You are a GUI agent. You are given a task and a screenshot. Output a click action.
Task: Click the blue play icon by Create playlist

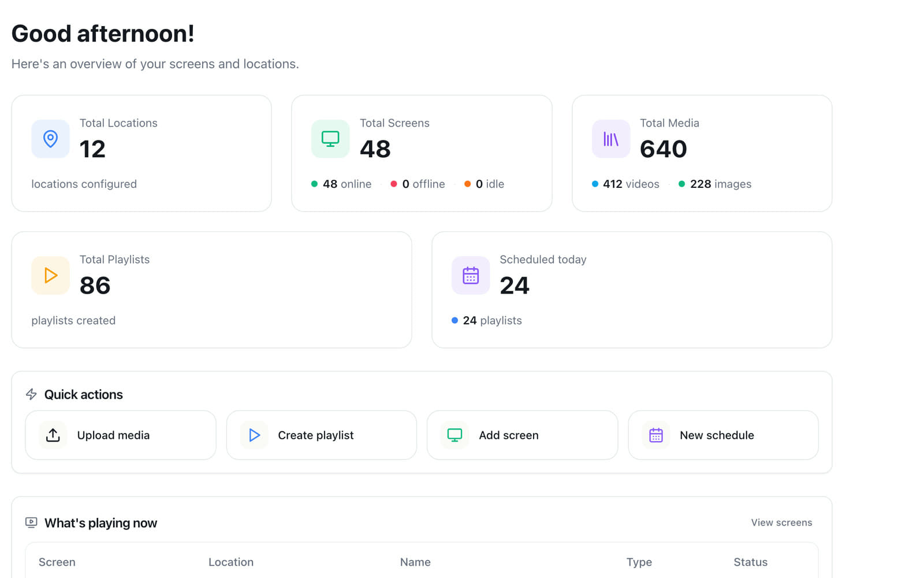pos(254,435)
